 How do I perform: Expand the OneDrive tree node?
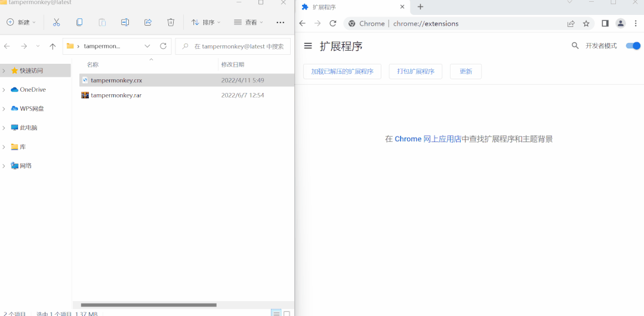(x=4, y=89)
